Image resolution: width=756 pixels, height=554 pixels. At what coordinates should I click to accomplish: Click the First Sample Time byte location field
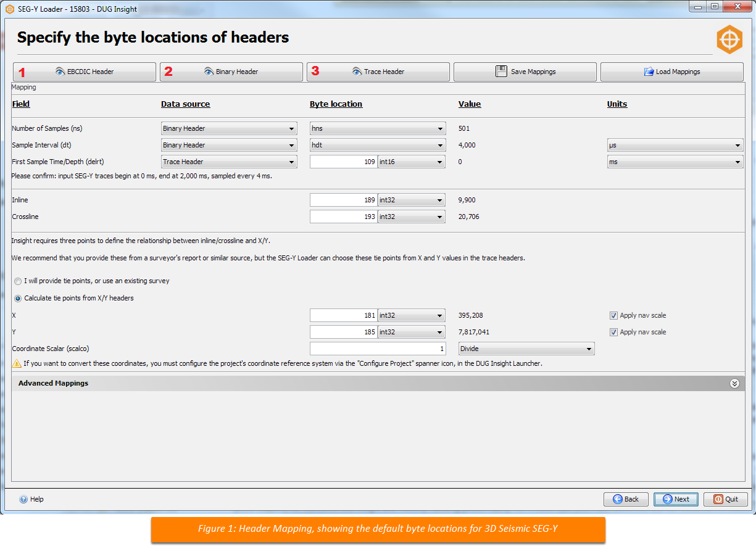point(344,162)
